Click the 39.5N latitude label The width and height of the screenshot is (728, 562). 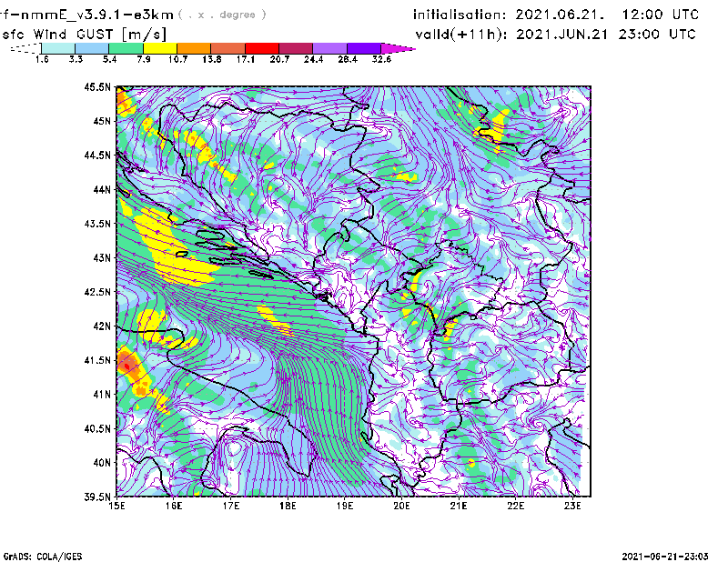coord(97,497)
